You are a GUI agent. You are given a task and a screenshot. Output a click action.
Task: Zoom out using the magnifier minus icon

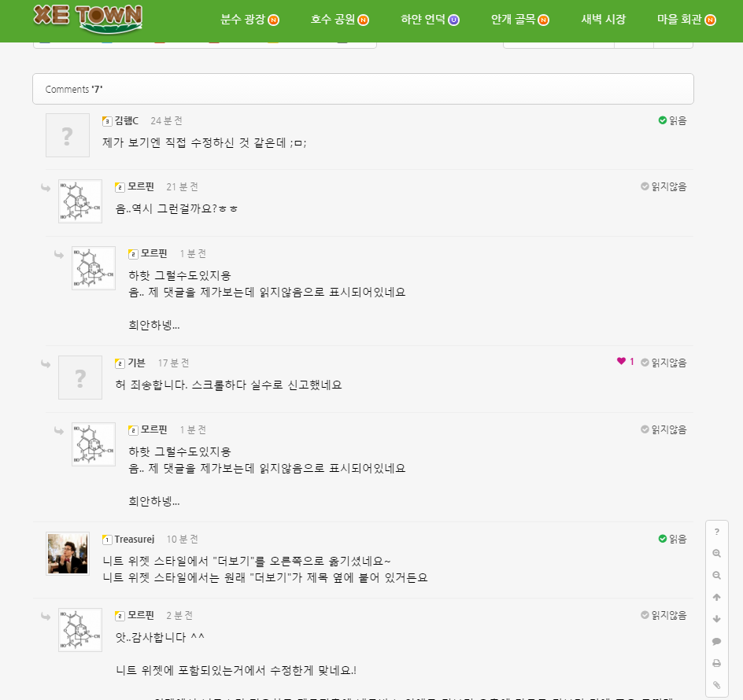pyautogui.click(x=716, y=576)
